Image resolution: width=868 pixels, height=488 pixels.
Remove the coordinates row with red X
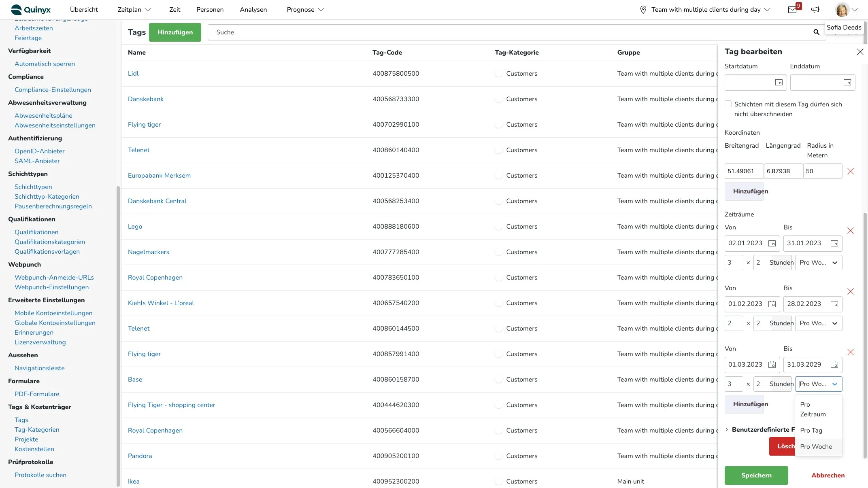coord(851,171)
